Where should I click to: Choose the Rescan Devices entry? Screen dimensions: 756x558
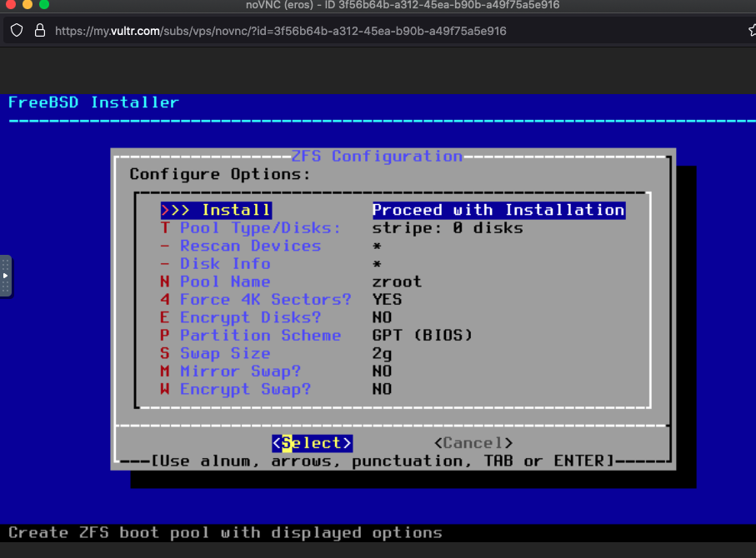coord(250,246)
